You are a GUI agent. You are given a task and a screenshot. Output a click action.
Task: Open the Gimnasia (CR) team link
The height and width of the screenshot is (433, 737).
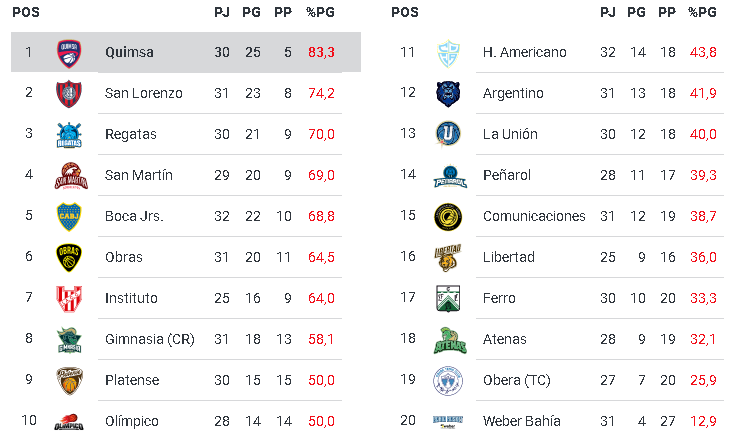(x=149, y=339)
